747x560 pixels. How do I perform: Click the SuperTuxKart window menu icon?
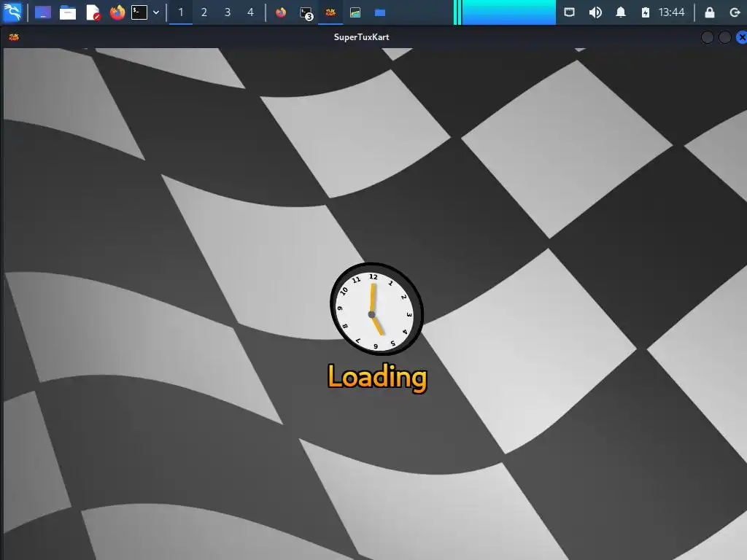click(14, 37)
